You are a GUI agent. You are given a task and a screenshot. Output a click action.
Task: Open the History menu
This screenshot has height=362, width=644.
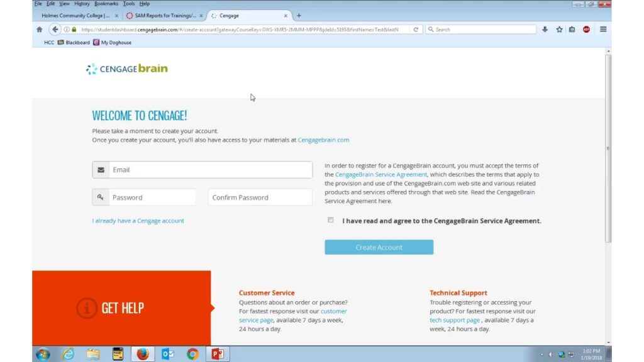click(x=82, y=4)
